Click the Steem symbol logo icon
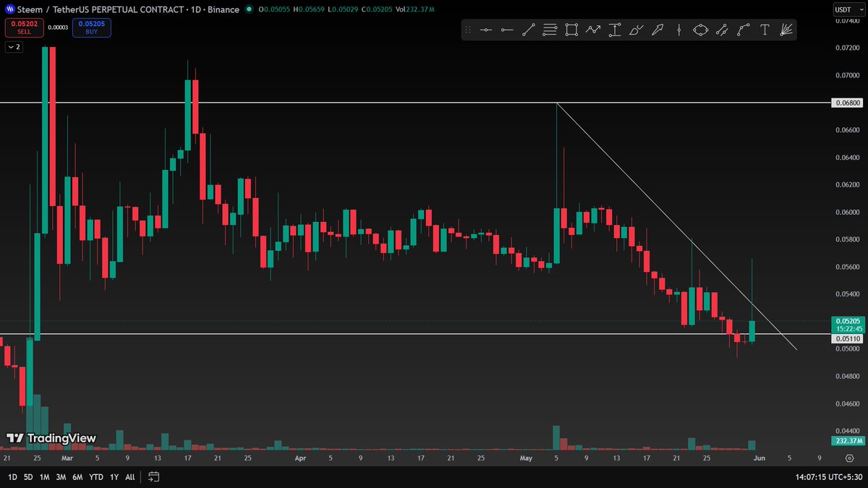This screenshot has height=488, width=868. point(11,9)
